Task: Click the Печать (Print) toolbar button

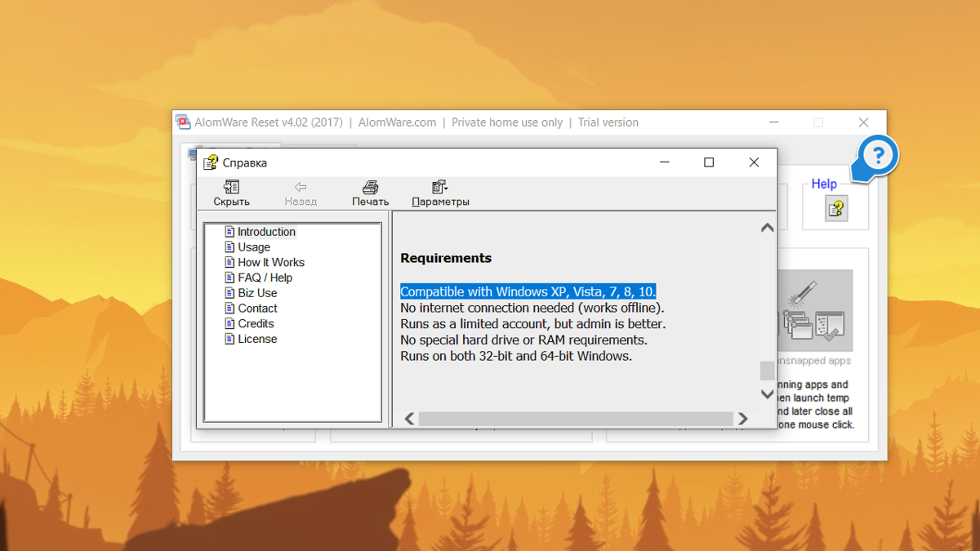Action: [370, 193]
